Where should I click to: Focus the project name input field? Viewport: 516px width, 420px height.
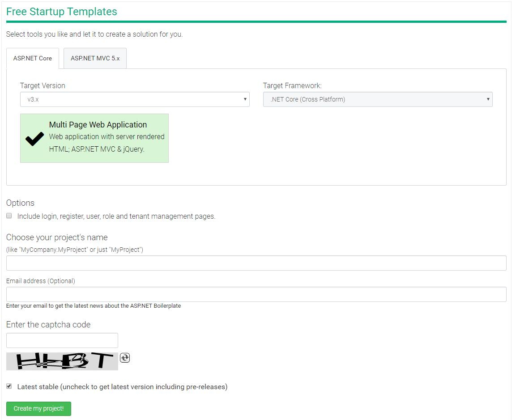tap(256, 263)
